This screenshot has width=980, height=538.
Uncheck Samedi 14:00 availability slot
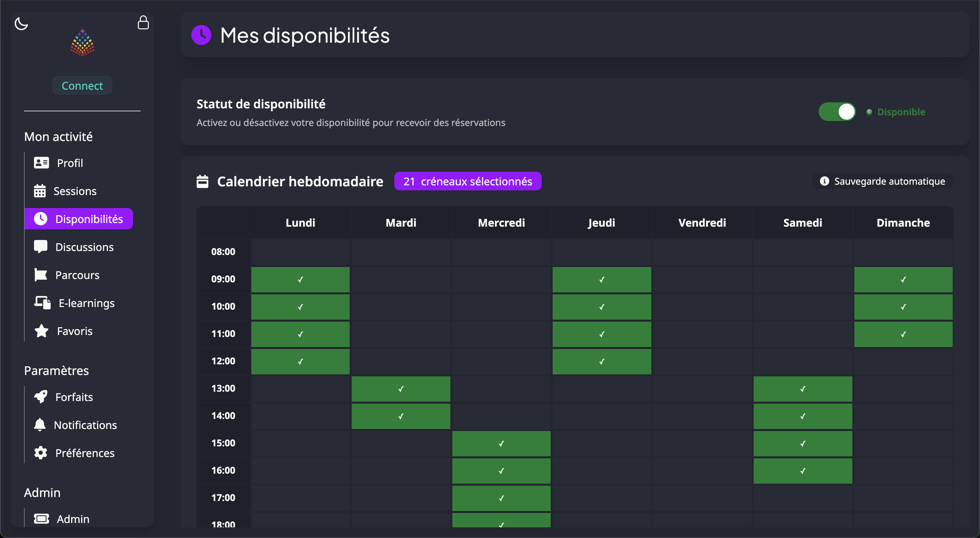(x=802, y=416)
